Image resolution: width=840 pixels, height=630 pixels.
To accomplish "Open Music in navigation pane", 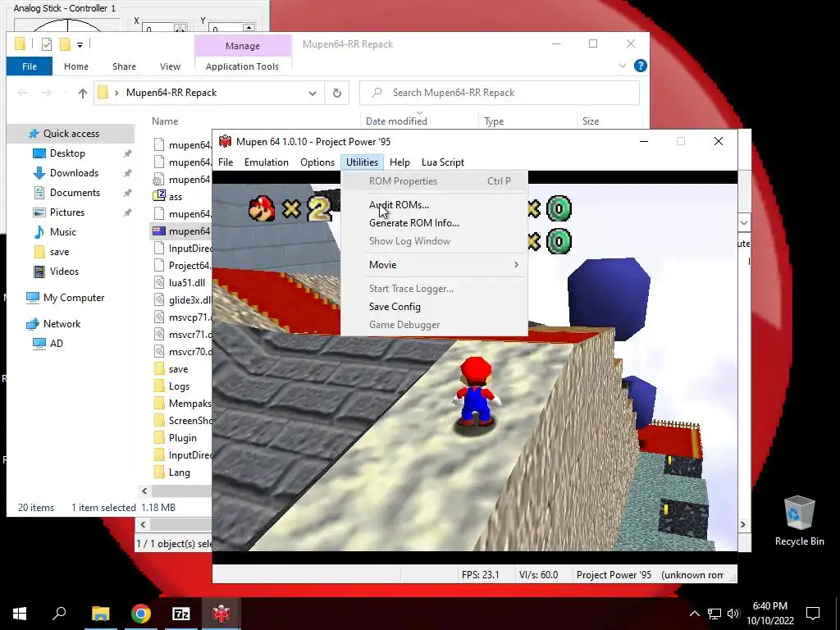I will 62,232.
